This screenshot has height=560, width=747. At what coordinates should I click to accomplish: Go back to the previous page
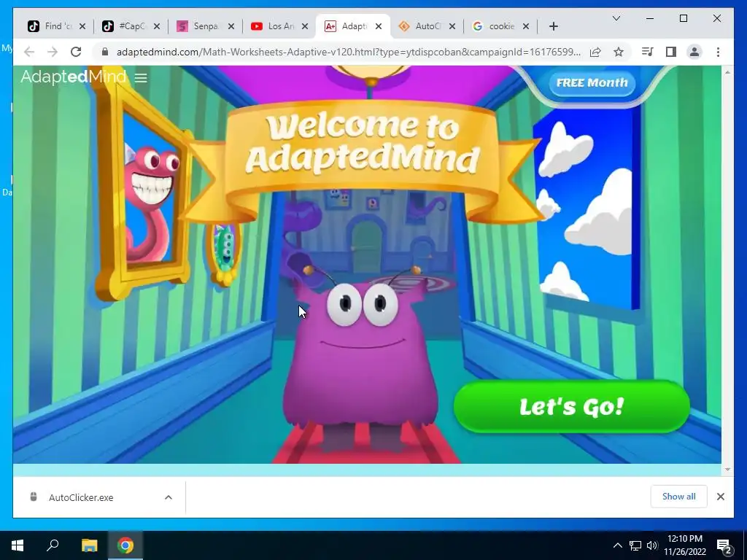[x=29, y=52]
